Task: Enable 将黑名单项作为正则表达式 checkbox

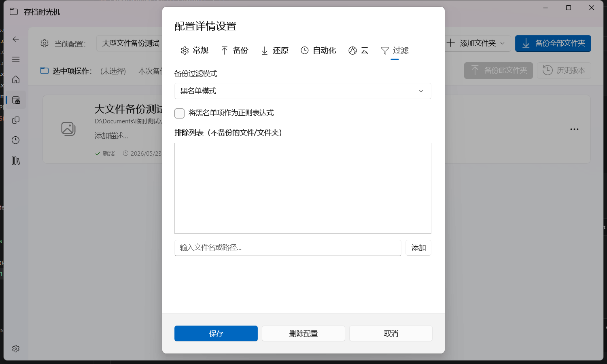Action: (180, 113)
